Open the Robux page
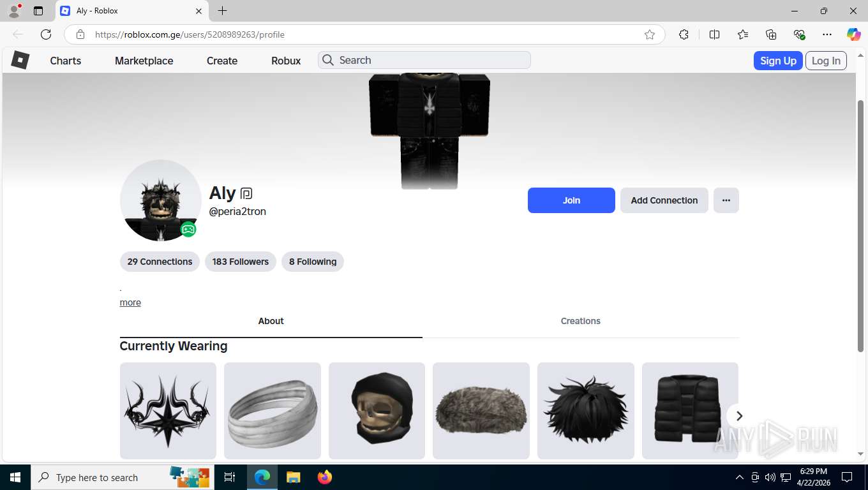Screen dimensions: 868x490 [286, 61]
